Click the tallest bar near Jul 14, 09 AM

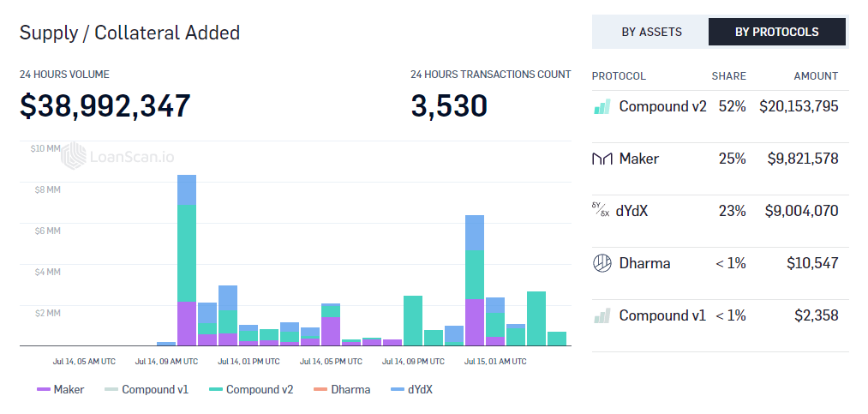coord(187,260)
